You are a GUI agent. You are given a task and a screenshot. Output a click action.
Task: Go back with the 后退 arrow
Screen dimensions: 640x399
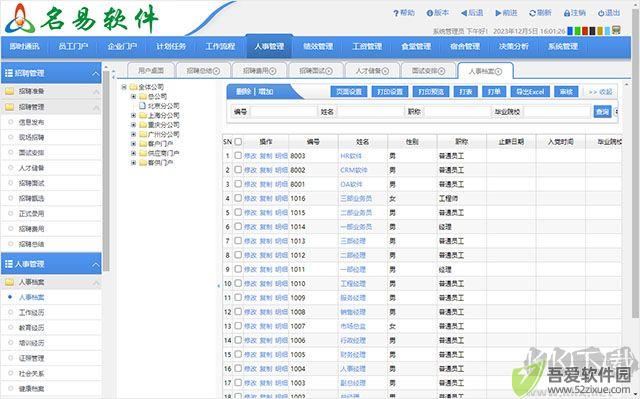click(x=464, y=13)
